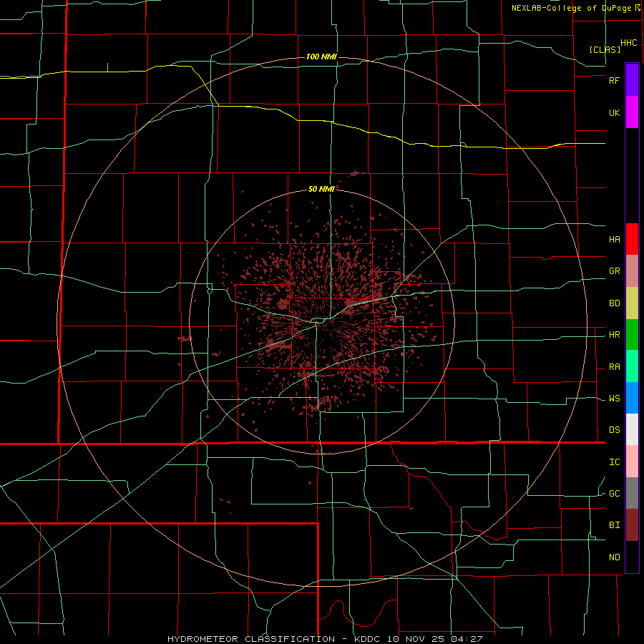Click the DS legend label
This screenshot has width=644, height=644.
pos(615,430)
